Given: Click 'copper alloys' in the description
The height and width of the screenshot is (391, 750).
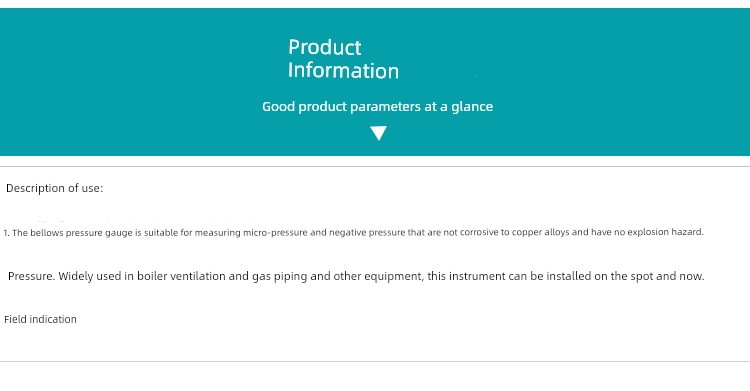Looking at the screenshot, I should point(540,232).
